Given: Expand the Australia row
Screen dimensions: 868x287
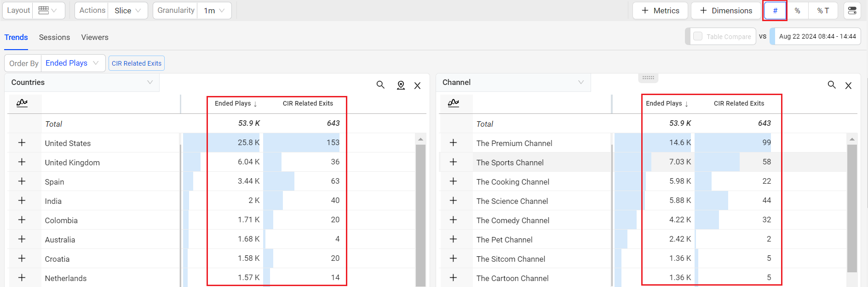Looking at the screenshot, I should pyautogui.click(x=22, y=239).
